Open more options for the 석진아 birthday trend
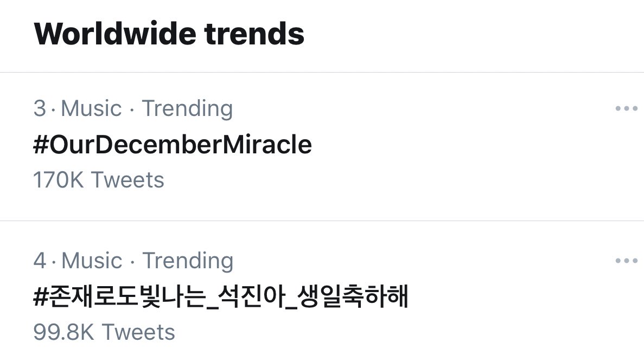This screenshot has width=644, height=362. (x=626, y=261)
